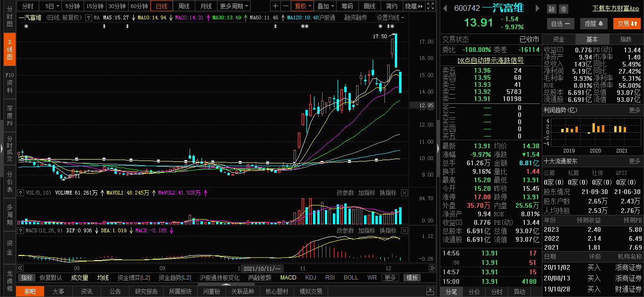Go to next stock arrow
Image resolution: width=644 pixels, height=297 pixels.
537,8
